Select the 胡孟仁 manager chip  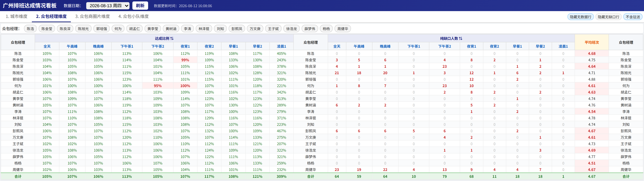pos(135,28)
